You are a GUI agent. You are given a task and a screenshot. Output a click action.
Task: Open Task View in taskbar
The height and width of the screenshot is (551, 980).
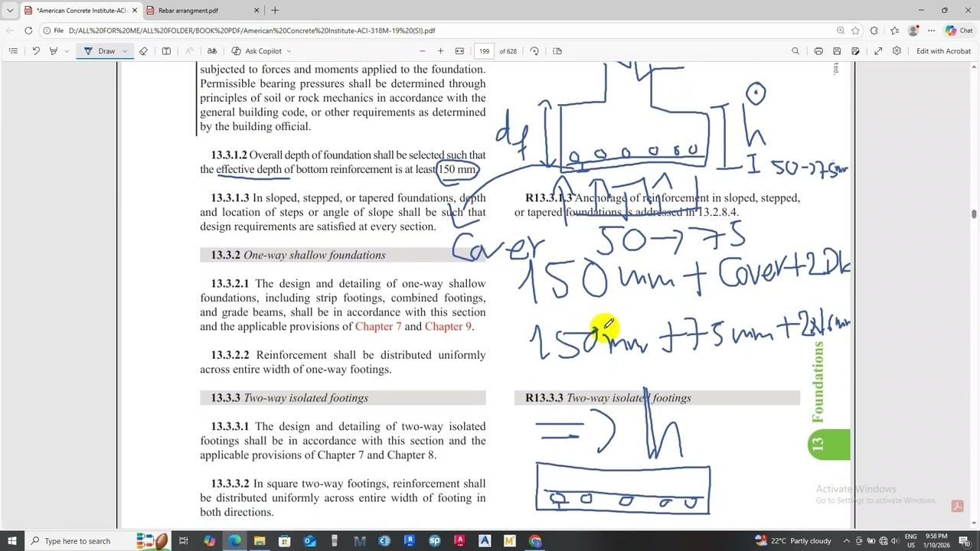184,541
